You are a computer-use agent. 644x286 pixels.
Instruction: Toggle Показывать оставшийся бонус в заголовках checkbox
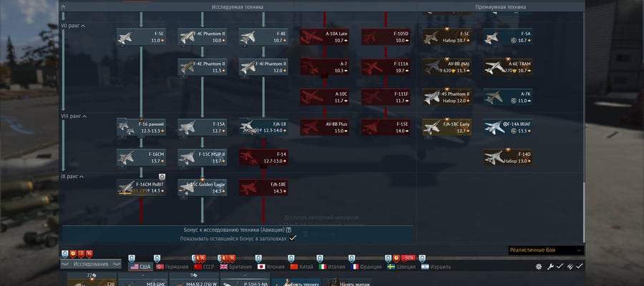293,238
